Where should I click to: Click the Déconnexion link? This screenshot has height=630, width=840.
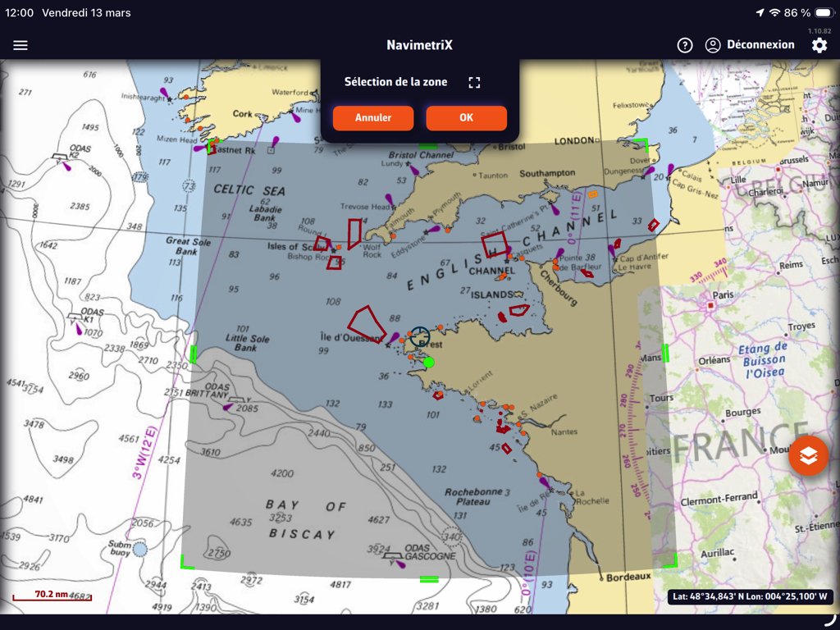coord(760,45)
